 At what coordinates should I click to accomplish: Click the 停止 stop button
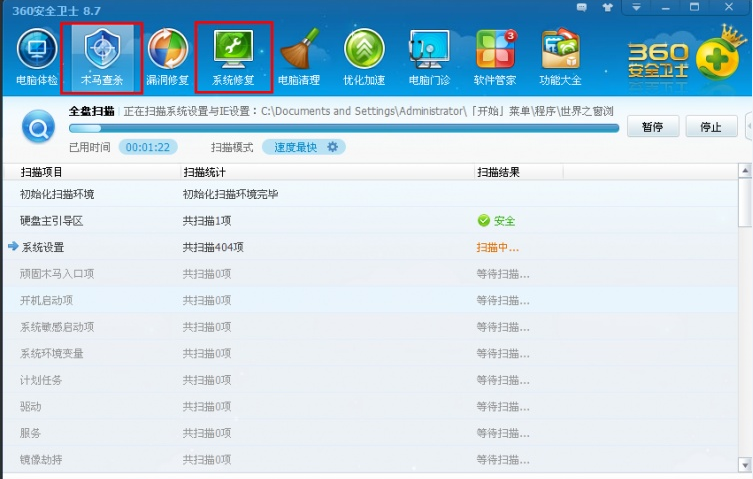[x=711, y=127]
